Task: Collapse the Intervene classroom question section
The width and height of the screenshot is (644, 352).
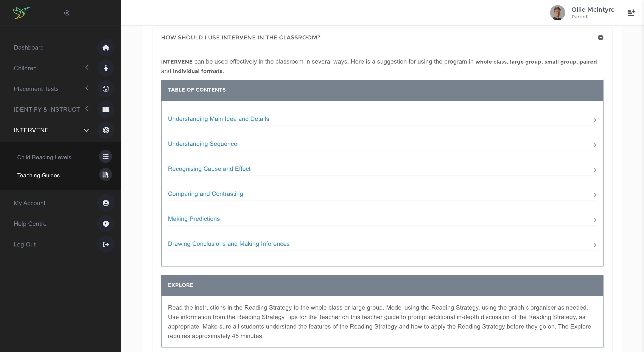Action: 600,37
